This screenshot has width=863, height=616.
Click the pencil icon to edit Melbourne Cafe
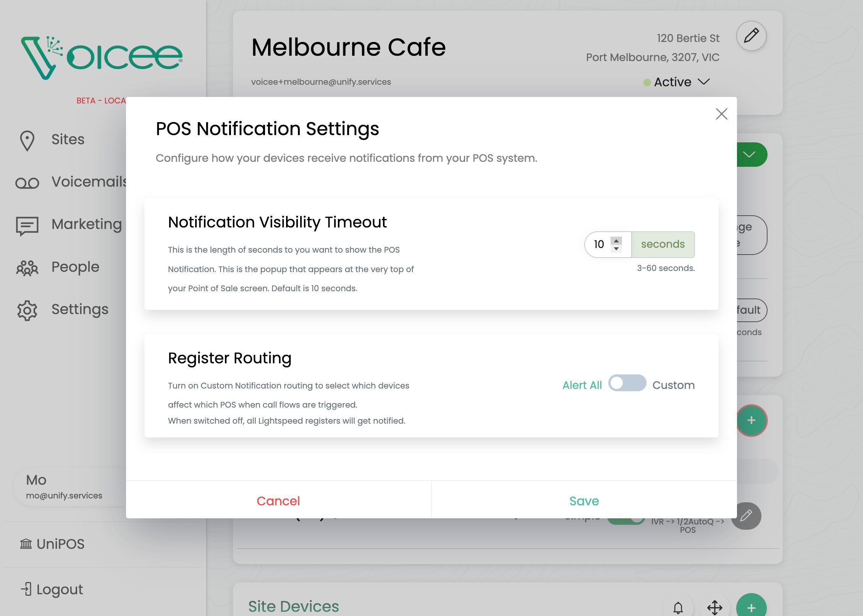pos(751,36)
